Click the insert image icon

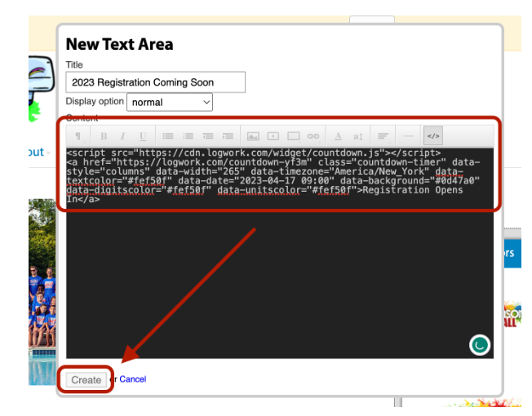(x=253, y=136)
